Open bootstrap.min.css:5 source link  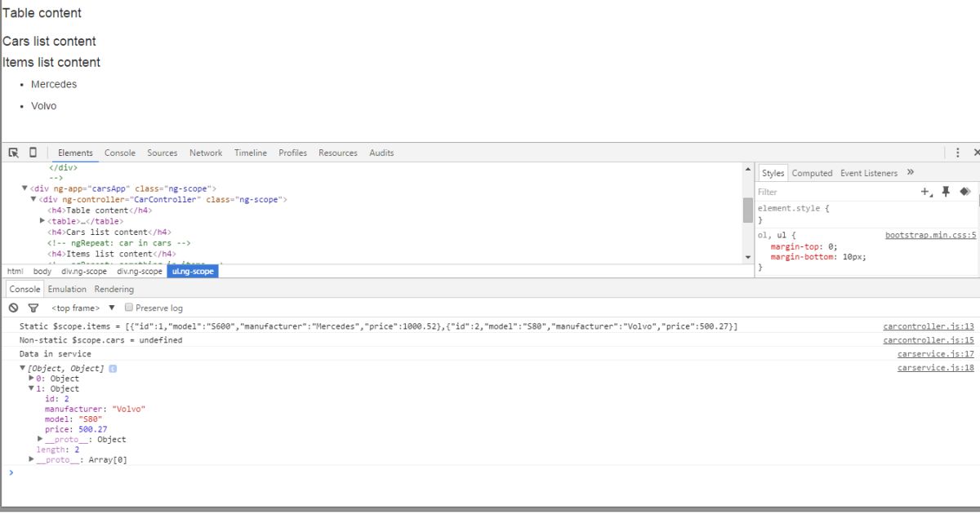click(x=930, y=236)
